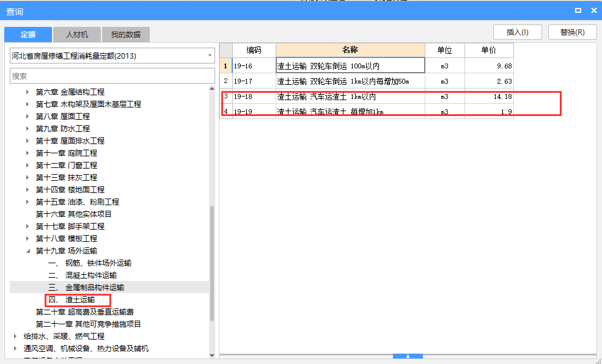602x364 pixels.
Task: Click the 插入(I) button
Action: pos(517,32)
